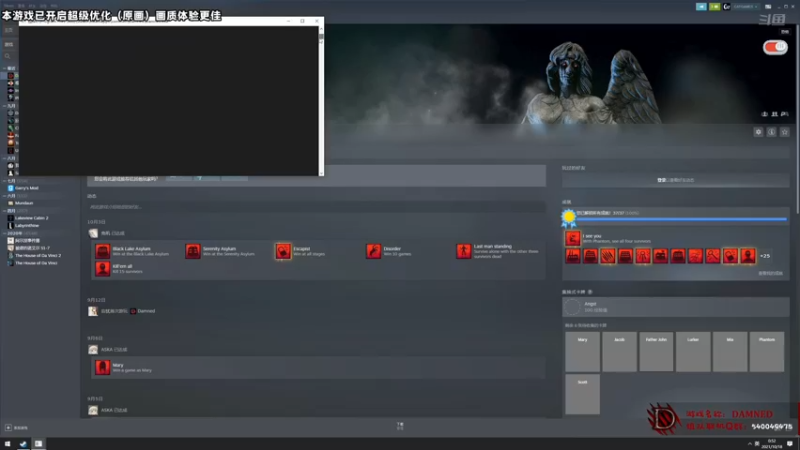This screenshot has height=450, width=800.
Task: Toggle the red switch at top right
Action: coord(775,47)
